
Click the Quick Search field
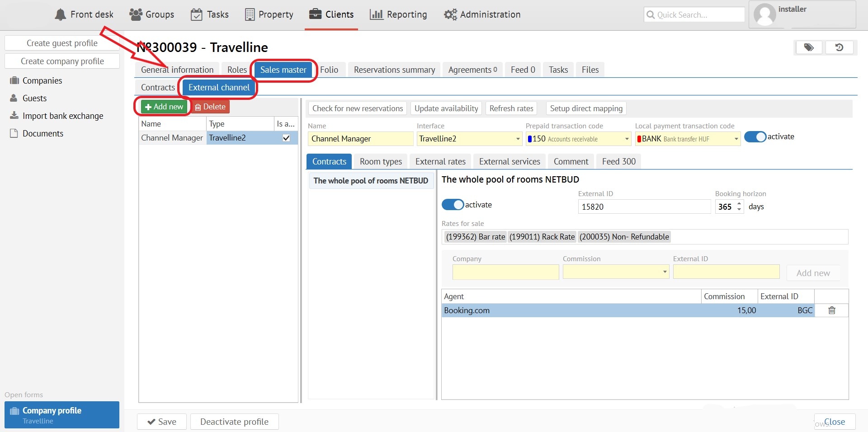(x=694, y=14)
